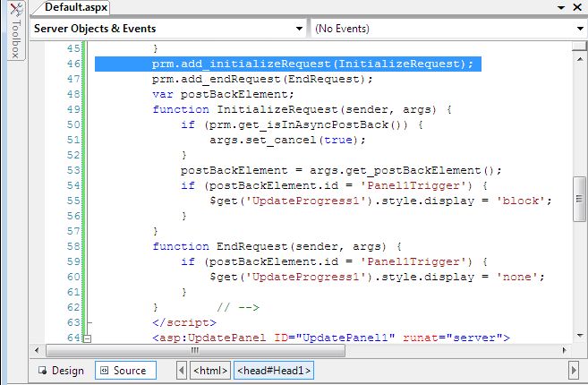Click the 'Panel1Trigger' condition on line 59

[x=334, y=261]
